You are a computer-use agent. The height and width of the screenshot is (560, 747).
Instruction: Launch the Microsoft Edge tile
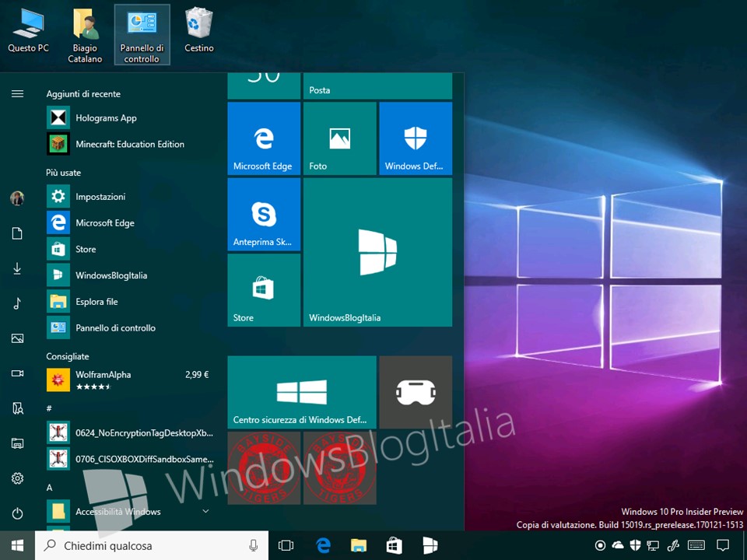tap(264, 138)
